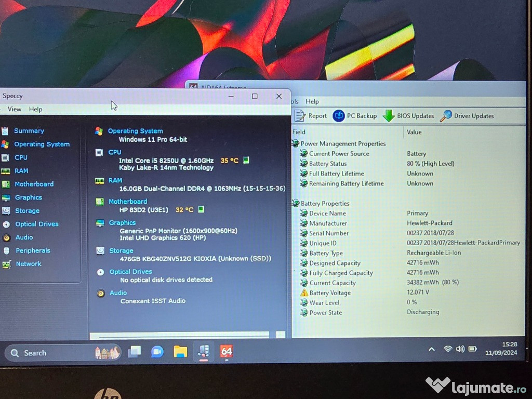Open Motherboard in Speccy sidebar
The width and height of the screenshot is (532, 399).
click(x=34, y=184)
